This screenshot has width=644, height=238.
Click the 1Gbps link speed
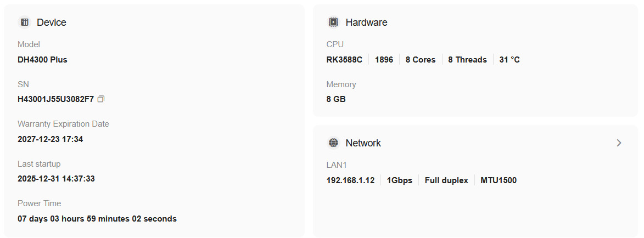click(x=400, y=180)
